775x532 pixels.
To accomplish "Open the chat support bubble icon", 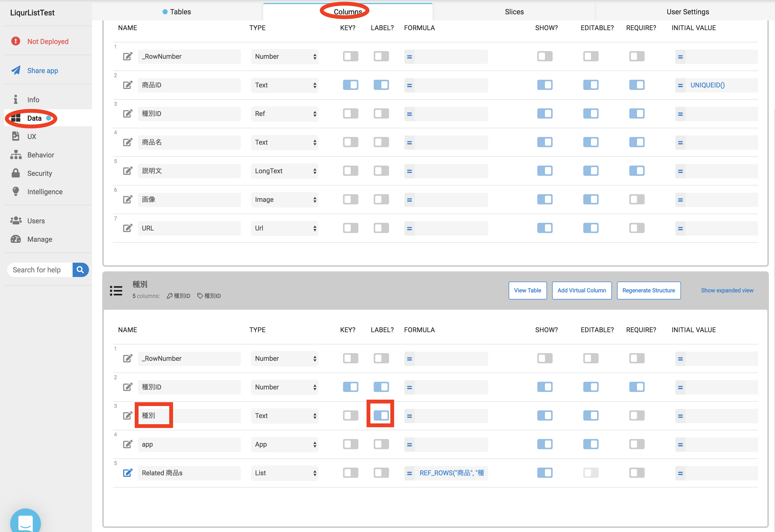I will point(26,522).
